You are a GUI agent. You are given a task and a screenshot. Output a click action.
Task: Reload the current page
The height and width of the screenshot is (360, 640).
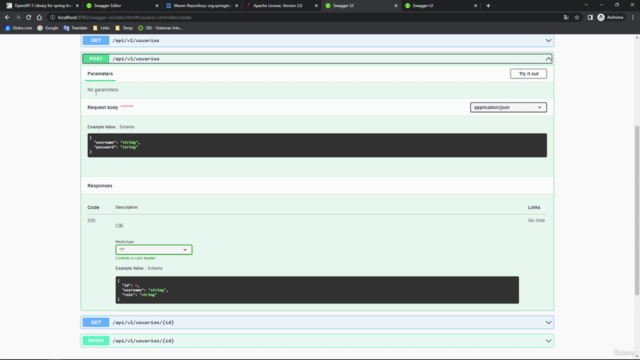click(x=29, y=18)
